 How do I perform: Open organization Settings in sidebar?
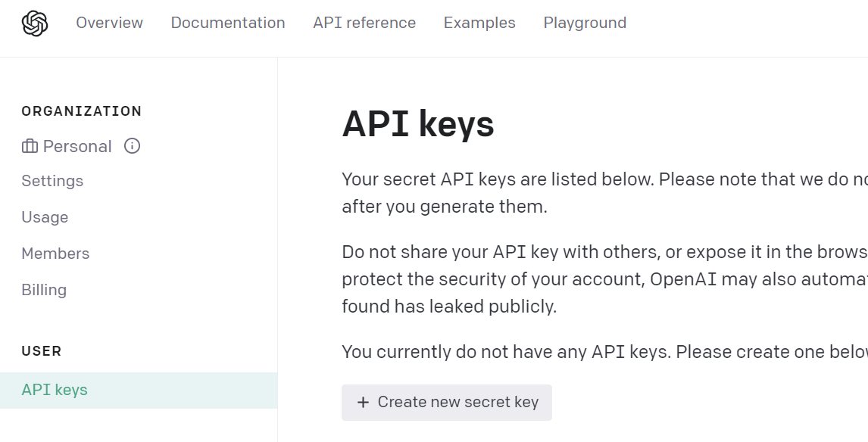52,181
